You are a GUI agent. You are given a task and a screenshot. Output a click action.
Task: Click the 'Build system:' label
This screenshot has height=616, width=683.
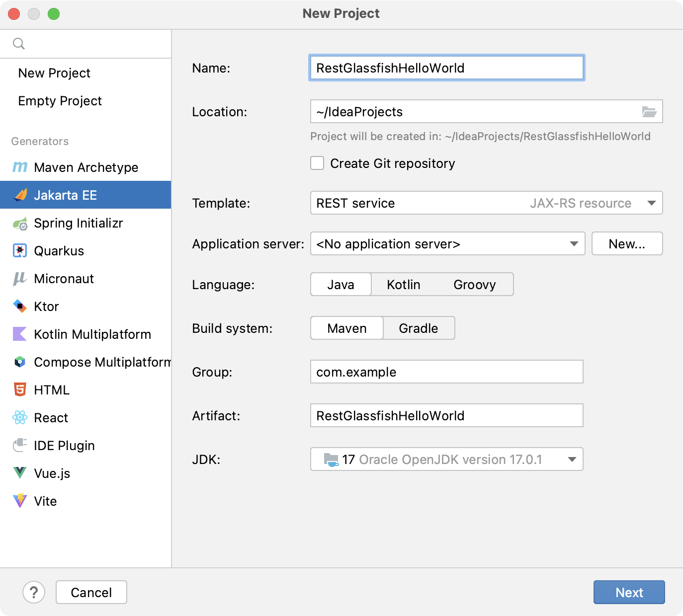232,328
